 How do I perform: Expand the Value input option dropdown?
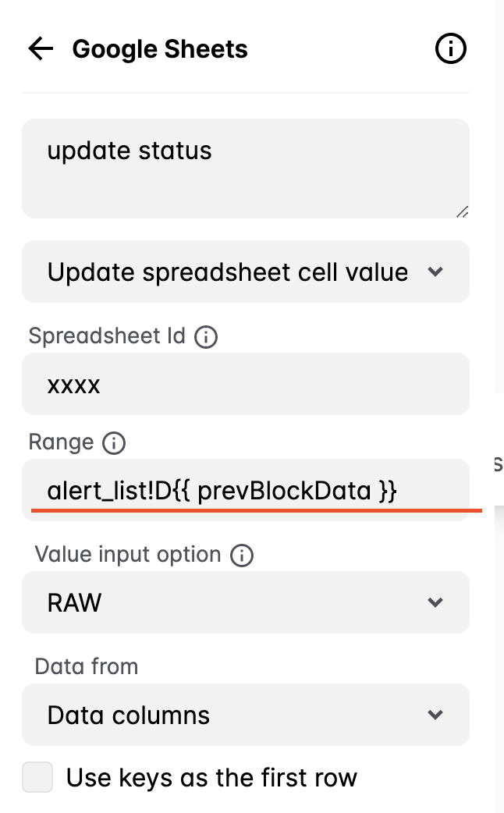[x=246, y=602]
